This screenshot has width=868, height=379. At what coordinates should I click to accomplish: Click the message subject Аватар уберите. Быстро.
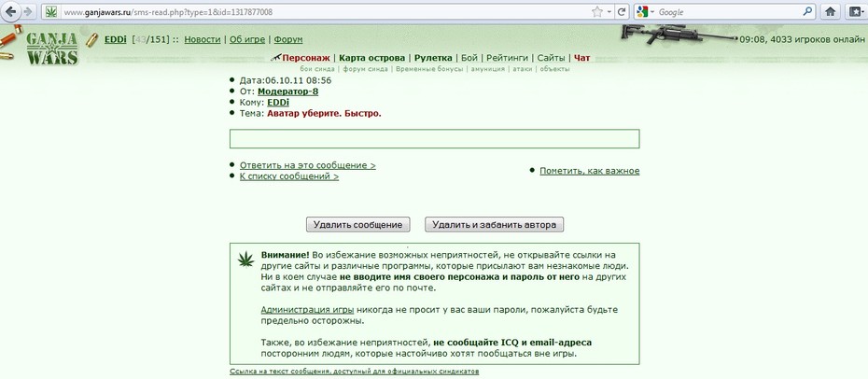(x=325, y=114)
